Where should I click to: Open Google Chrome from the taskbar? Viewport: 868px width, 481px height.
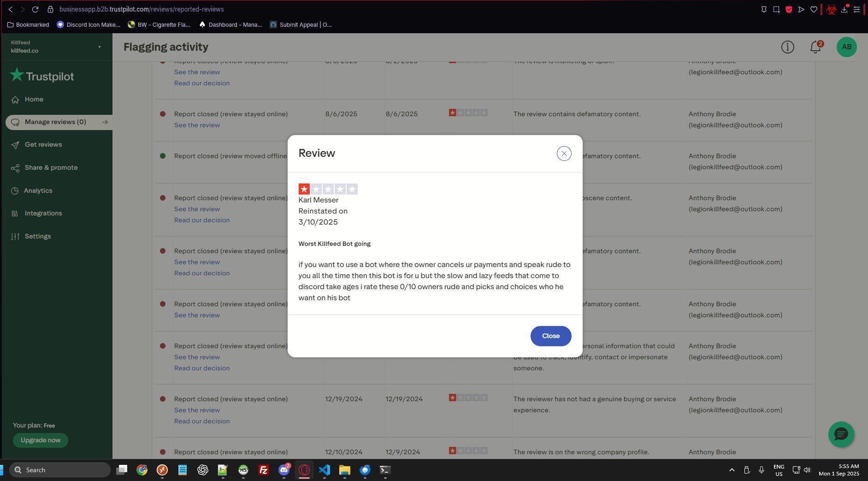click(x=142, y=470)
